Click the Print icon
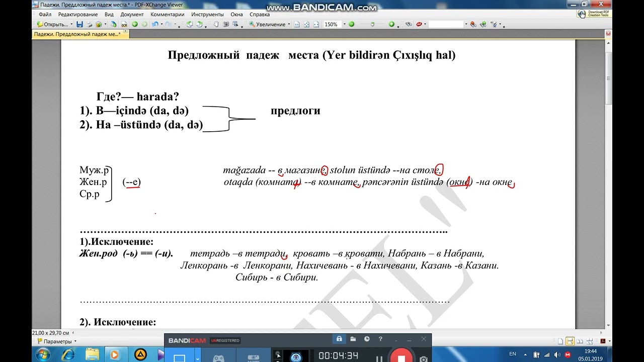The image size is (644, 362). tap(90, 24)
